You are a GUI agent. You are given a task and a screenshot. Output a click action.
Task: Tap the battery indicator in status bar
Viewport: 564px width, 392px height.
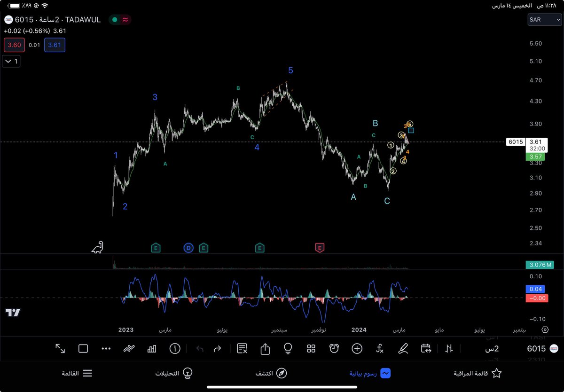15,6
